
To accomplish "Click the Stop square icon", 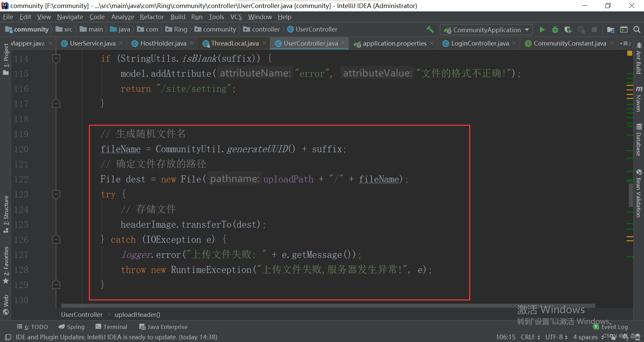I will [594, 30].
